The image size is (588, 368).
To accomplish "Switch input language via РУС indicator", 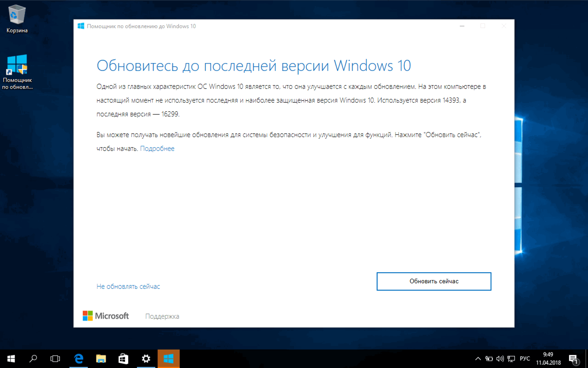I will [525, 359].
